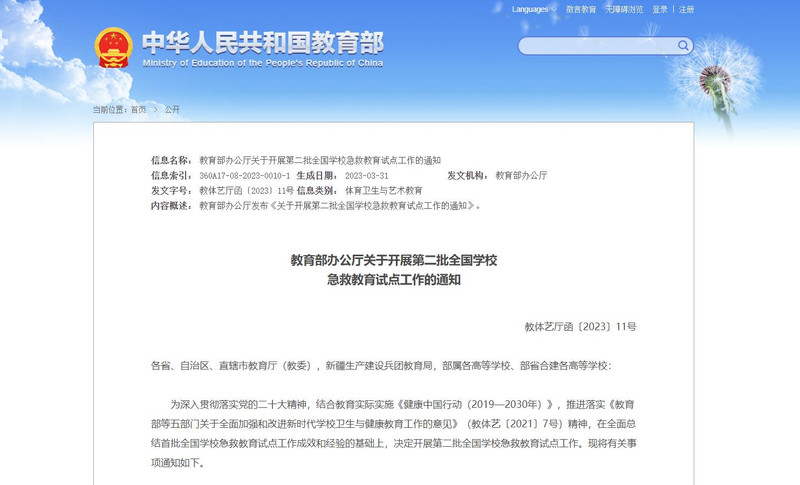The height and width of the screenshot is (485, 800).
Task: Click the addressee line beginning 各省、自治区
Action: pyautogui.click(x=381, y=366)
